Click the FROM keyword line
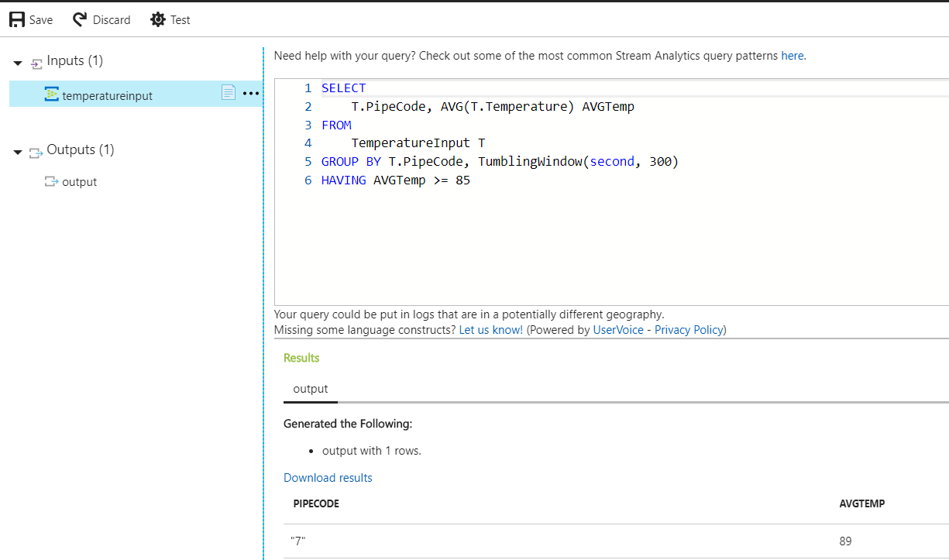This screenshot has height=560, width=949. [x=336, y=125]
